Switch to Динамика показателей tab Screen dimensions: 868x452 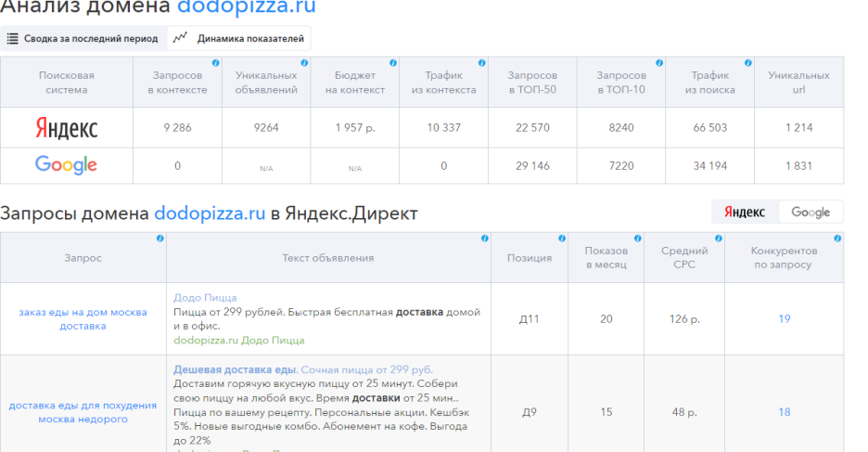tap(239, 38)
